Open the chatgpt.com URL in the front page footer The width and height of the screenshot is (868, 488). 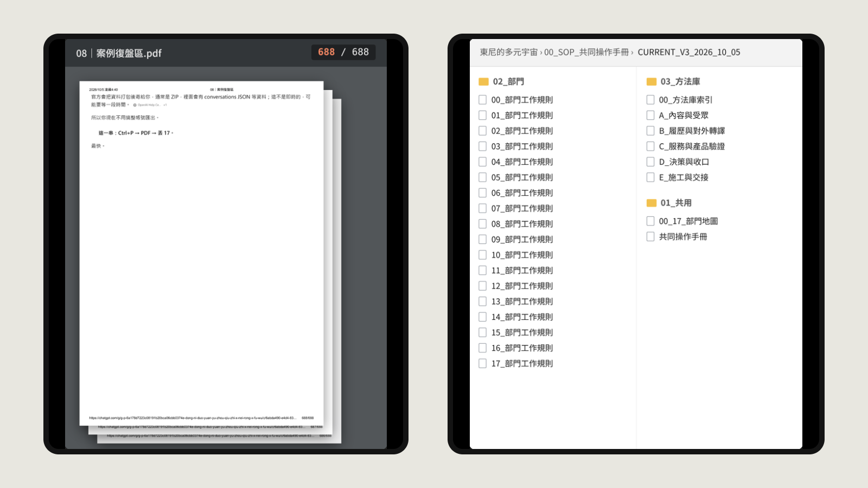[x=193, y=418]
